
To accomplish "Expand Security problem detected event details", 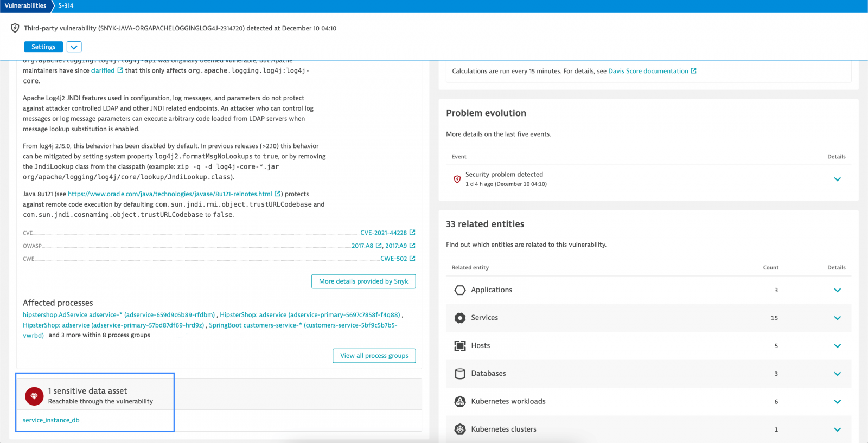I will pos(837,179).
